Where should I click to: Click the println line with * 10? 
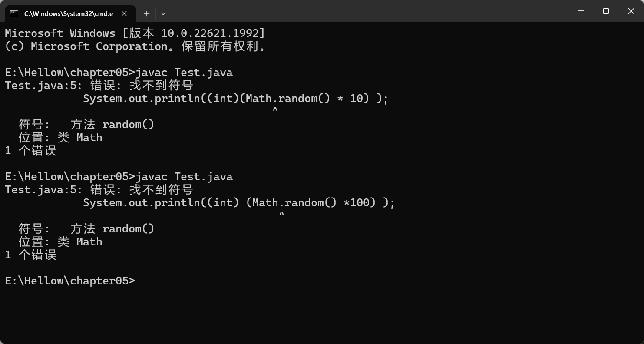tap(235, 99)
